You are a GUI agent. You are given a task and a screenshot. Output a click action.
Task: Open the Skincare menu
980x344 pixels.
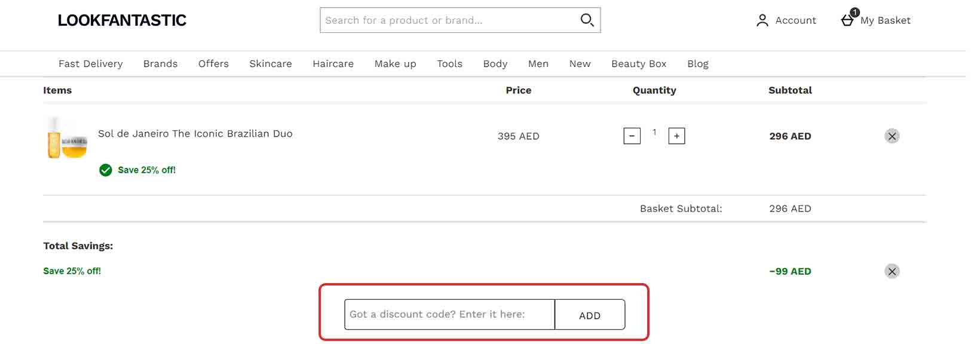pos(270,63)
